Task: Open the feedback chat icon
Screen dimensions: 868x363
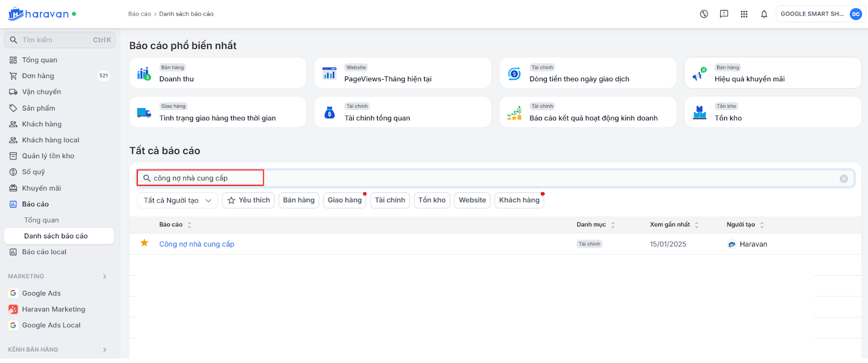Action: (724, 14)
